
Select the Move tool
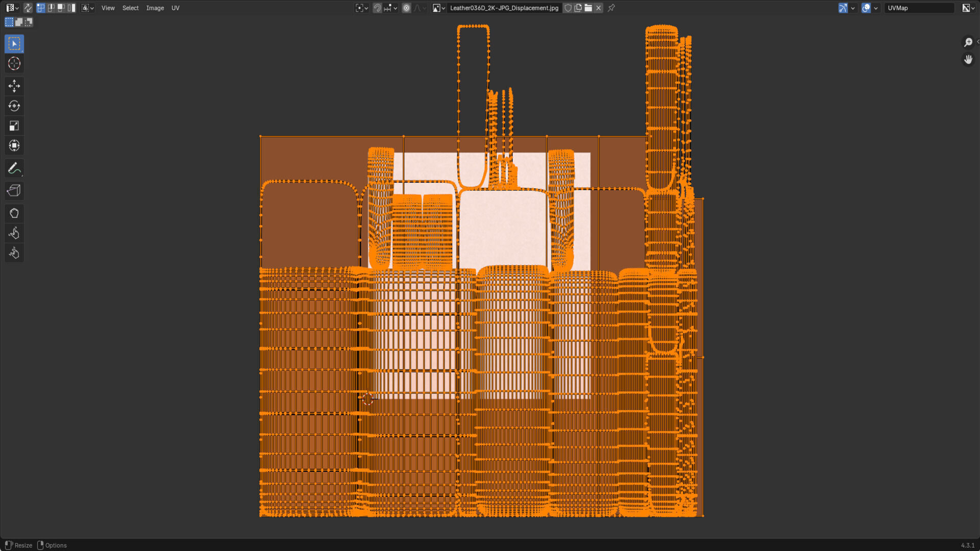14,86
